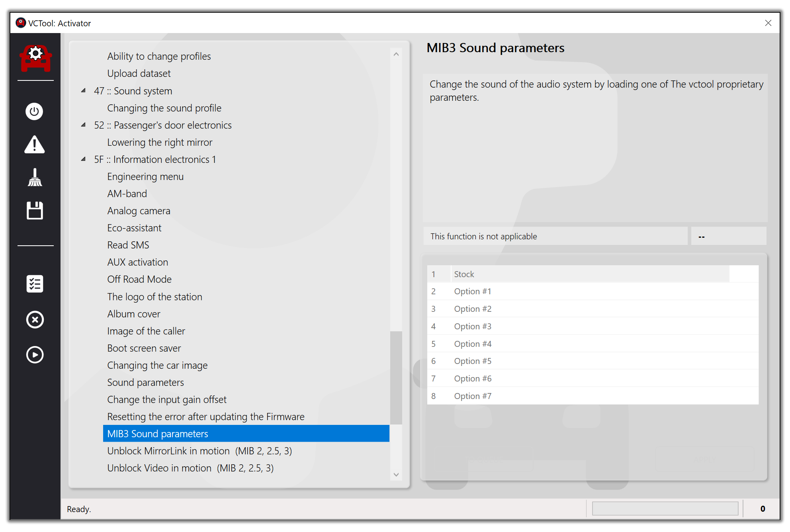
Task: Select the Engineering menu function
Action: (x=145, y=176)
